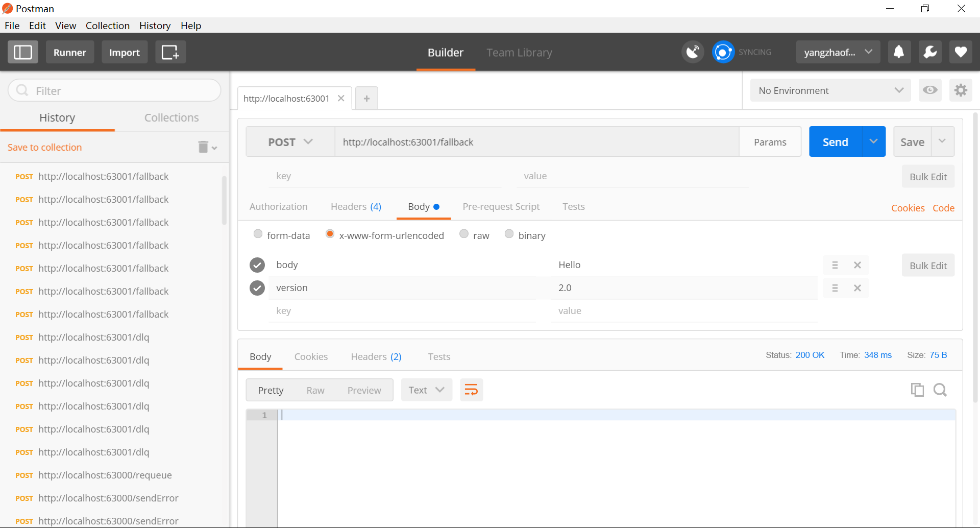Select raw body radio button
The height and width of the screenshot is (528, 980).
464,234
